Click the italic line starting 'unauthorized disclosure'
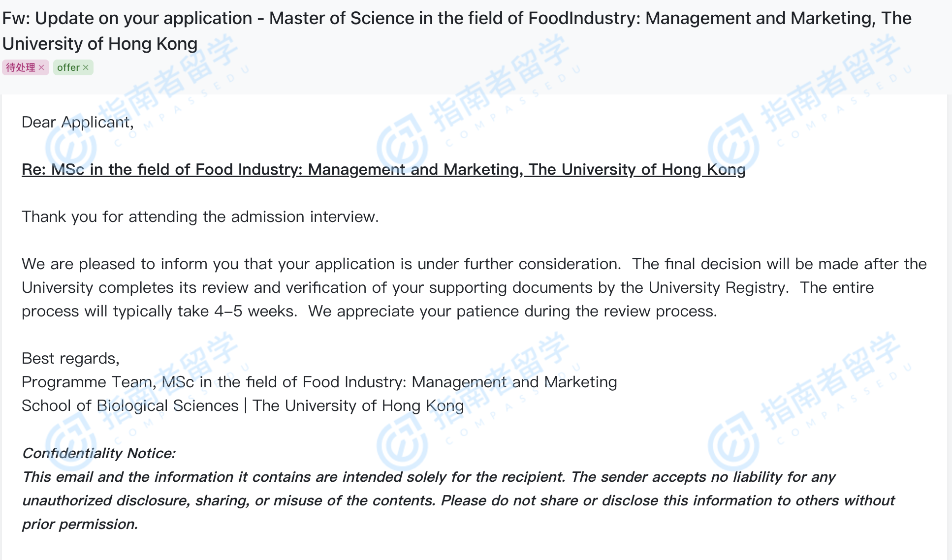 point(458,500)
